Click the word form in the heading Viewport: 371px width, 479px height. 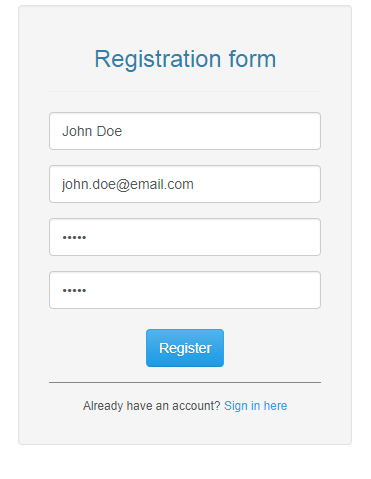252,59
